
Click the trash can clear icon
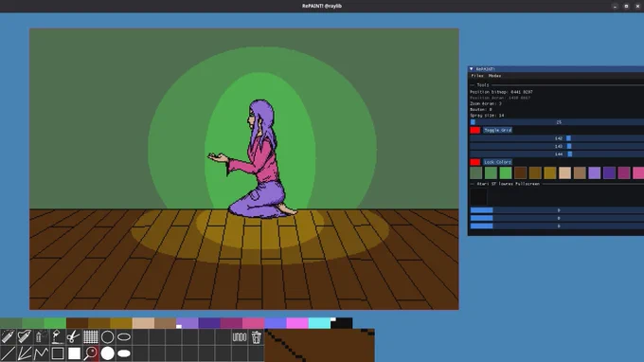click(x=256, y=337)
